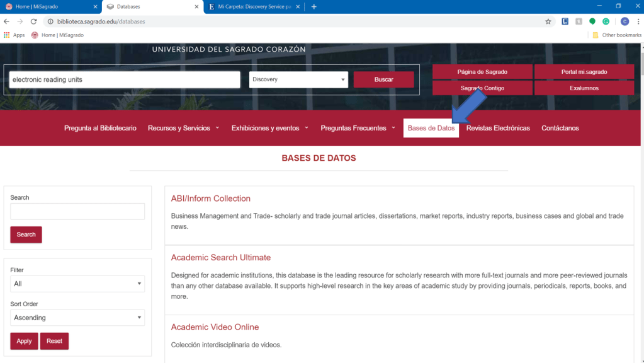Screen dimensions: 644x363
Task: Click the browser back arrow
Action: point(7,21)
